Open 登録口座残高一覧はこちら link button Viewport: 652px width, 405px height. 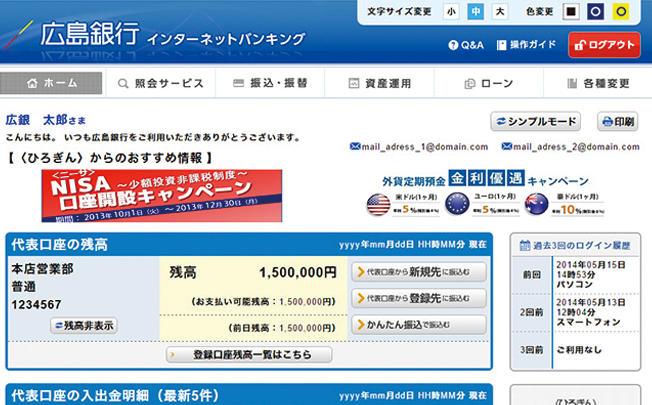(x=249, y=355)
